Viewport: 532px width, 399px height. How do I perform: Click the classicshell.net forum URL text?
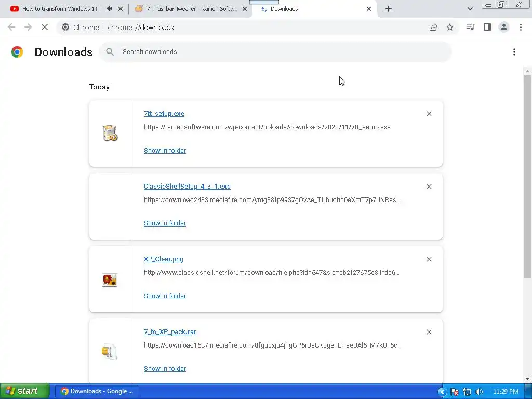click(x=271, y=272)
